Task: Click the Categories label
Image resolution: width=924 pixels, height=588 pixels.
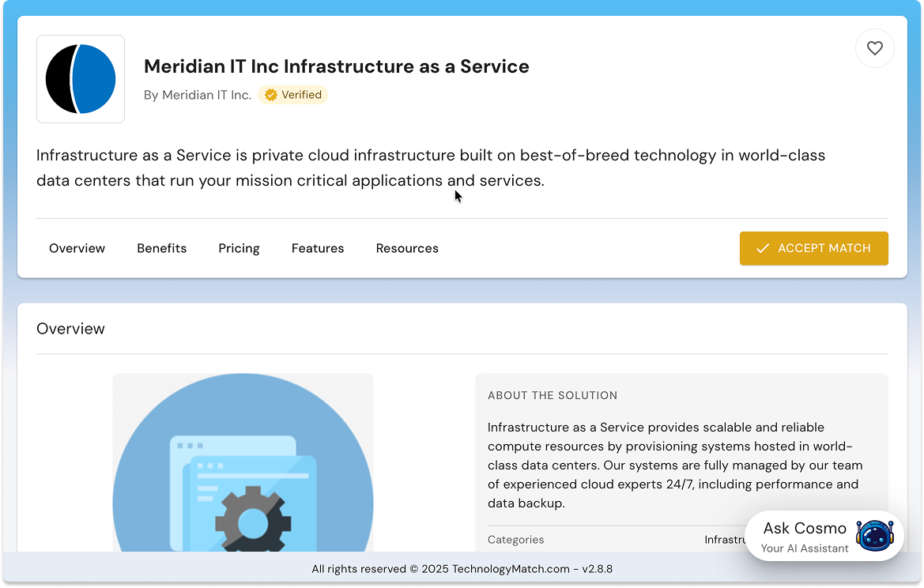Action: pos(515,540)
